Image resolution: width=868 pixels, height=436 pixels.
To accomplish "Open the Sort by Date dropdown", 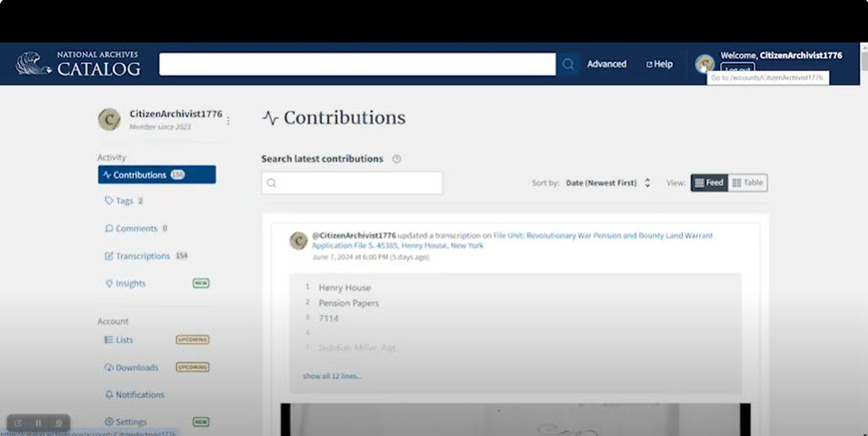I will pyautogui.click(x=608, y=183).
